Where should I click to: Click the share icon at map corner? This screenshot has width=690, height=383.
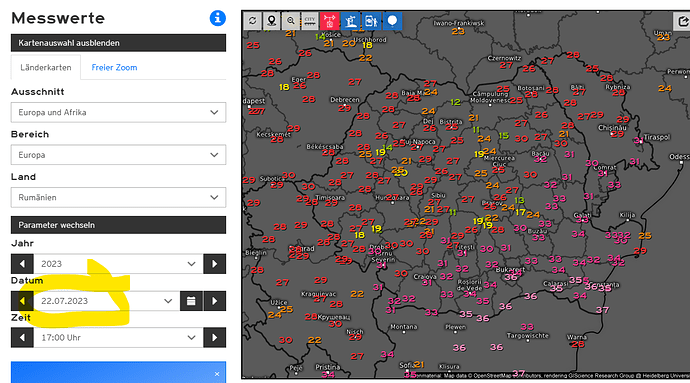[682, 21]
